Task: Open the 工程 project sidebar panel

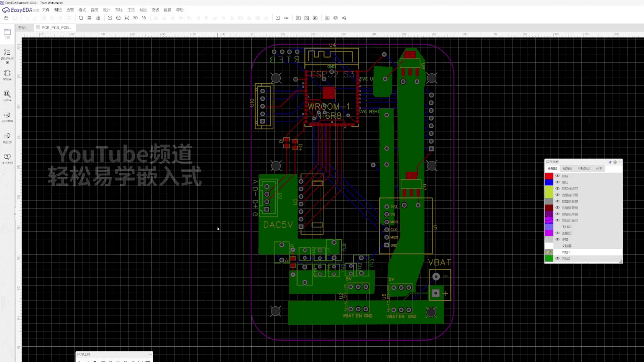Action: [7, 34]
